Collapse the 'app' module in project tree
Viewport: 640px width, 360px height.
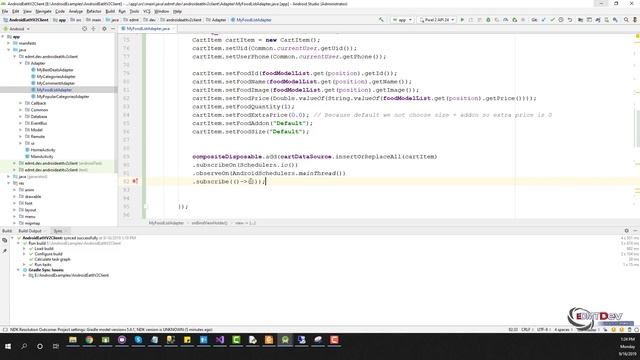(x=3, y=37)
